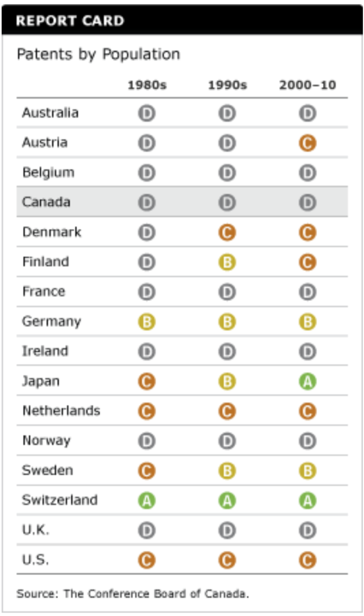Select the Canada row label
Image resolution: width=364 pixels, height=616 pixels.
tap(46, 202)
